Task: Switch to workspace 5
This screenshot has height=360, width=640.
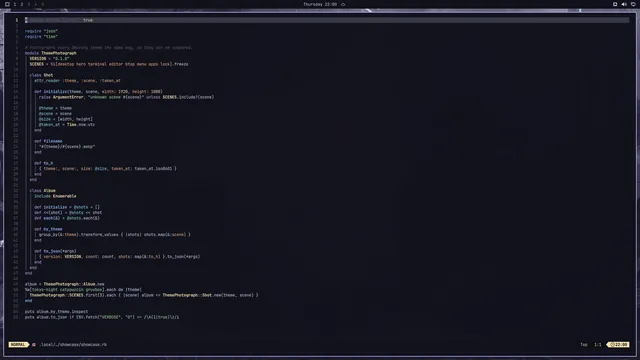Action: [x=42, y=4]
